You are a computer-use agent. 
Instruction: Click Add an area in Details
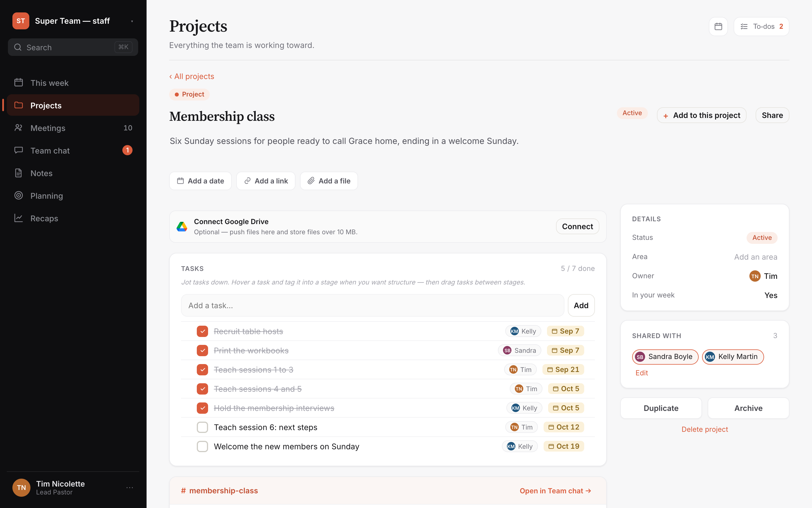point(755,257)
